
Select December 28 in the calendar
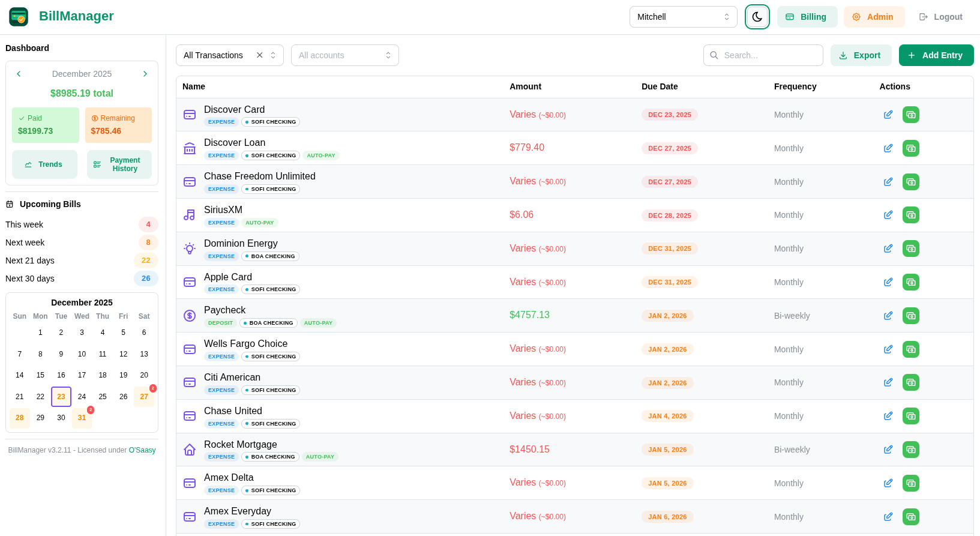pyautogui.click(x=20, y=418)
